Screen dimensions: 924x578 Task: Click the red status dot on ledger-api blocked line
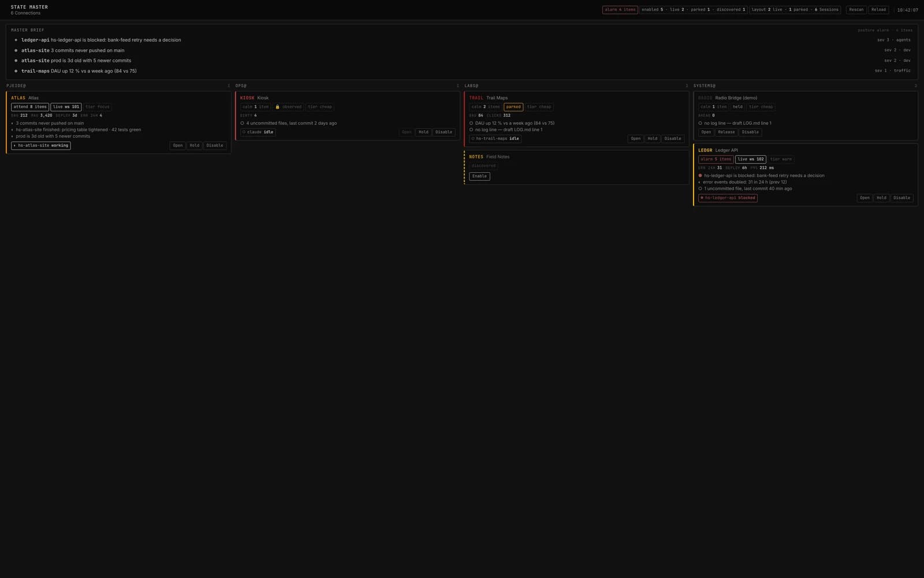click(x=700, y=176)
